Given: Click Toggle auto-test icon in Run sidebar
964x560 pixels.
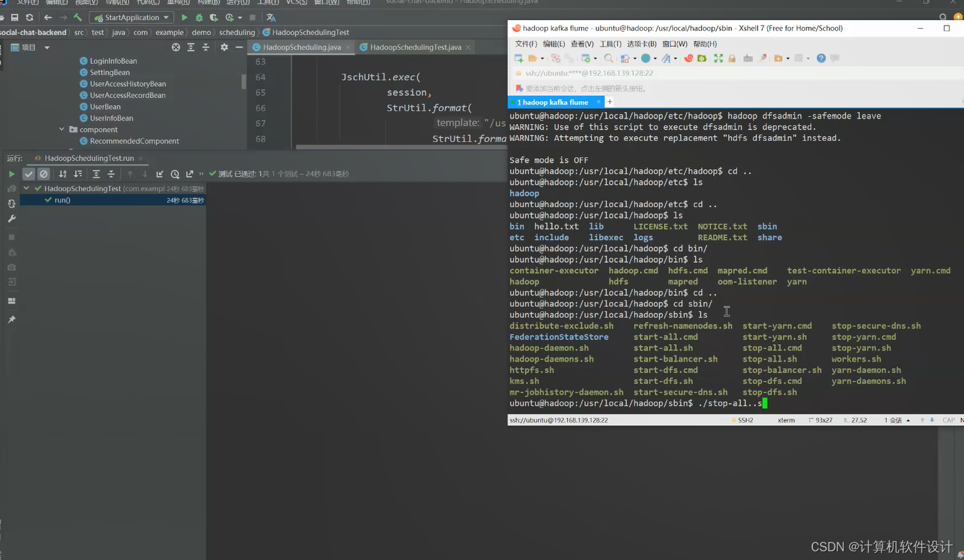Looking at the screenshot, I should pos(11,203).
